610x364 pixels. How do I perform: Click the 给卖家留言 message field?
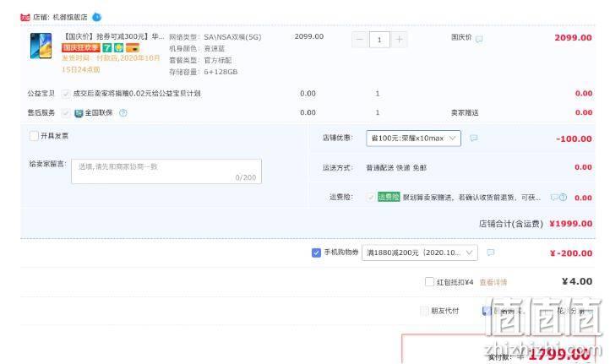pos(166,171)
